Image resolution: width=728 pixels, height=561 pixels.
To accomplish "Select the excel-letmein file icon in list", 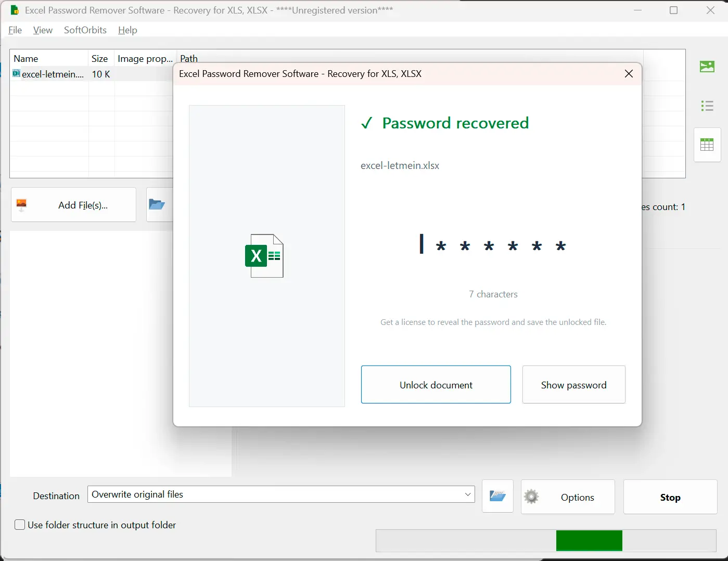I will [x=17, y=74].
